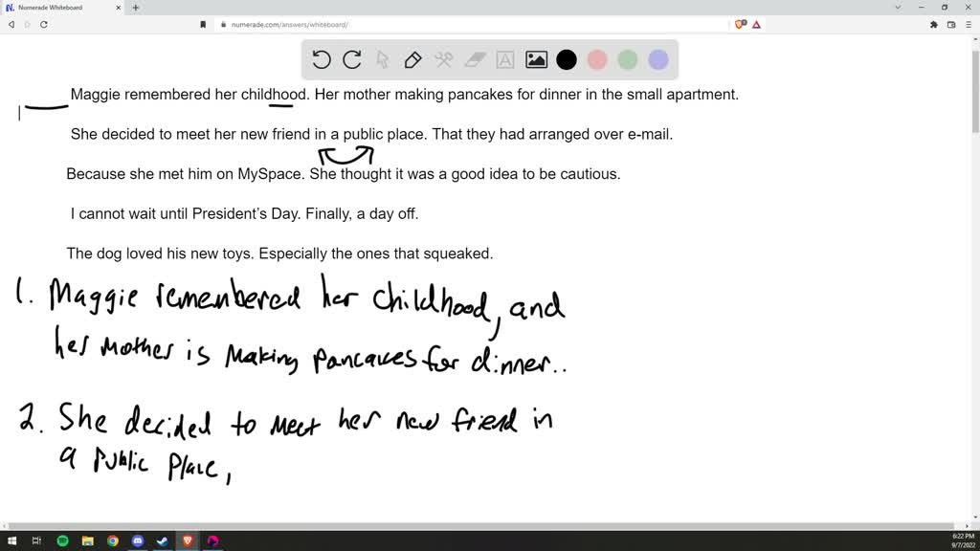
Task: Open the Windows Start menu
Action: coord(11,540)
